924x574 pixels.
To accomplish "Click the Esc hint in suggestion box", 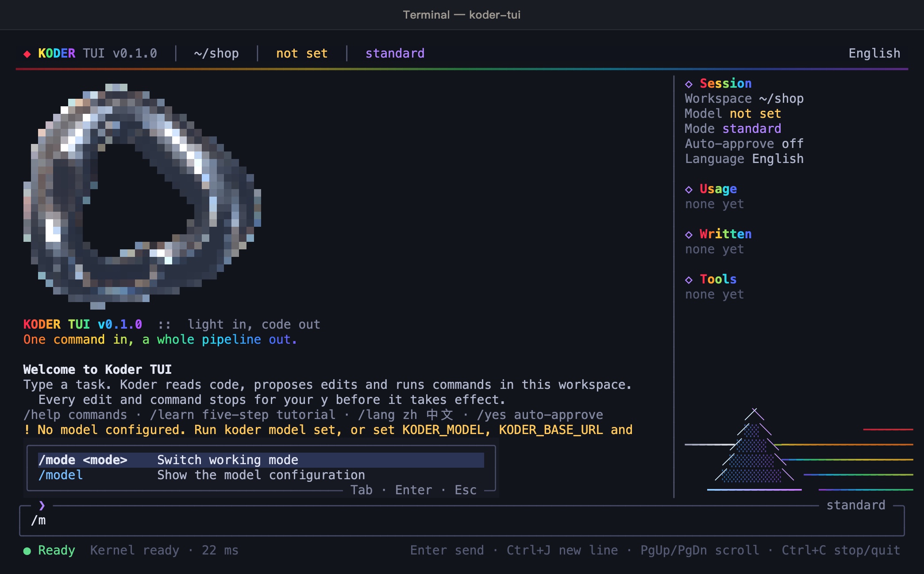I will click(x=466, y=490).
